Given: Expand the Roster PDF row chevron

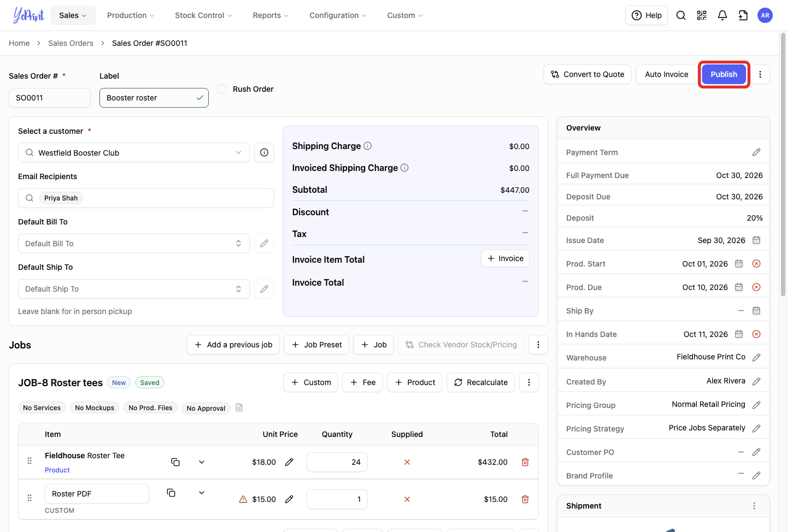Looking at the screenshot, I should (x=202, y=493).
